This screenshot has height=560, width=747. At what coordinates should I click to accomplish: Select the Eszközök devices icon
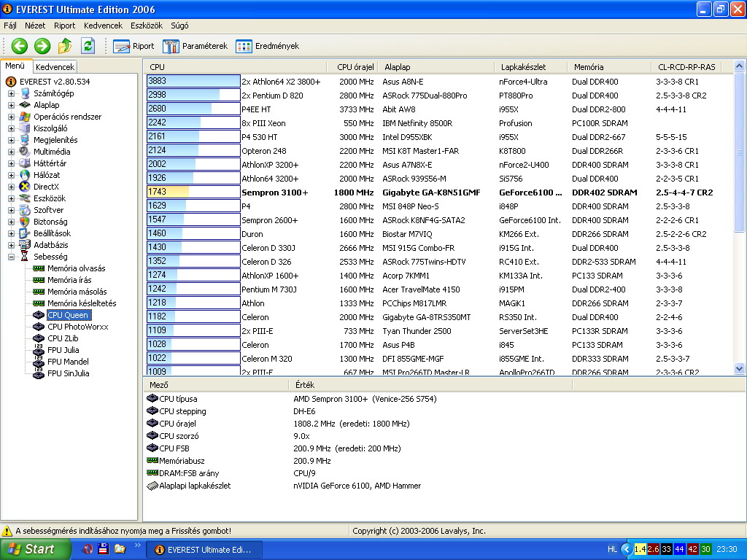tap(25, 198)
